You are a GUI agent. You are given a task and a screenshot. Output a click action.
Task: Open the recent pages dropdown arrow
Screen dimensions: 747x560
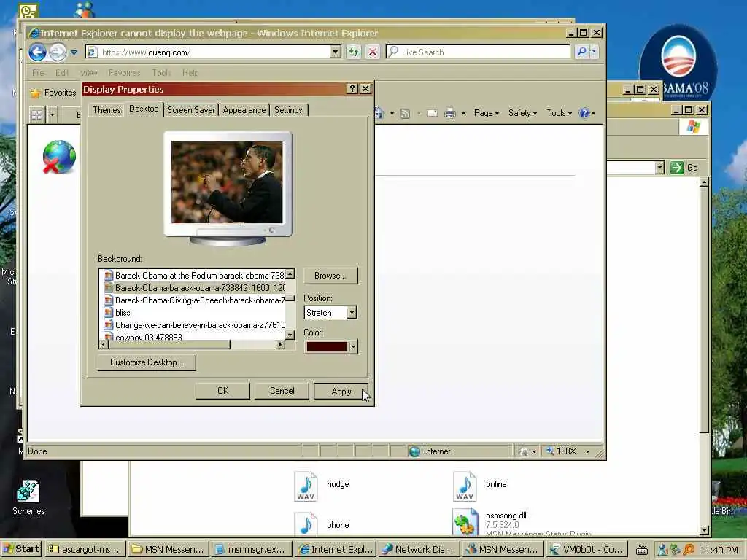pos(74,52)
